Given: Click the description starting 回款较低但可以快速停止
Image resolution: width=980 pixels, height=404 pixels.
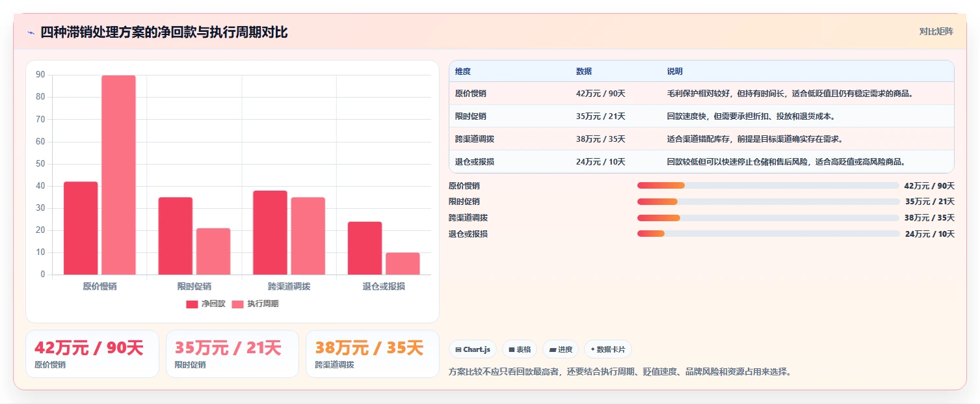Looking at the screenshot, I should pos(787,162).
